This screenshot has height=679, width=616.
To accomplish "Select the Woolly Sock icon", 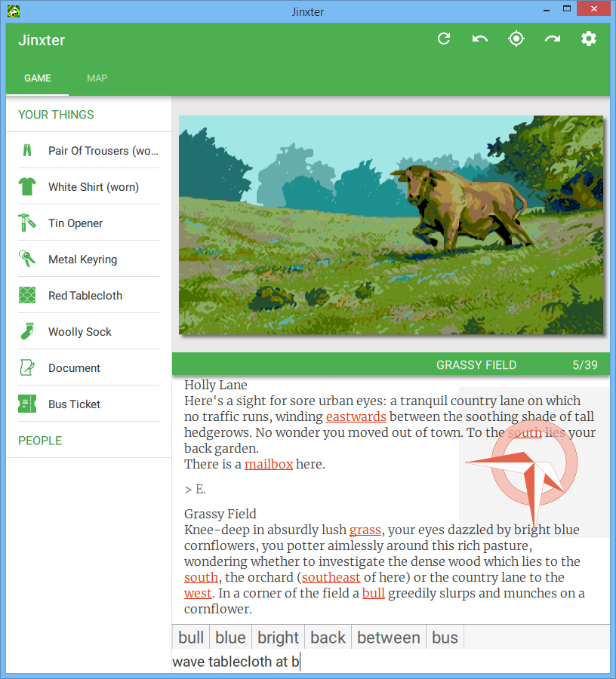I will click(x=27, y=331).
